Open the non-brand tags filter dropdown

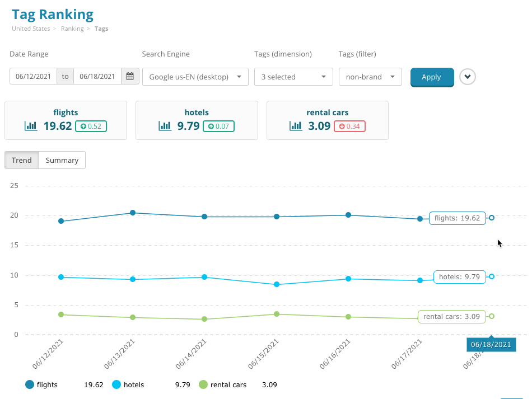tap(370, 76)
